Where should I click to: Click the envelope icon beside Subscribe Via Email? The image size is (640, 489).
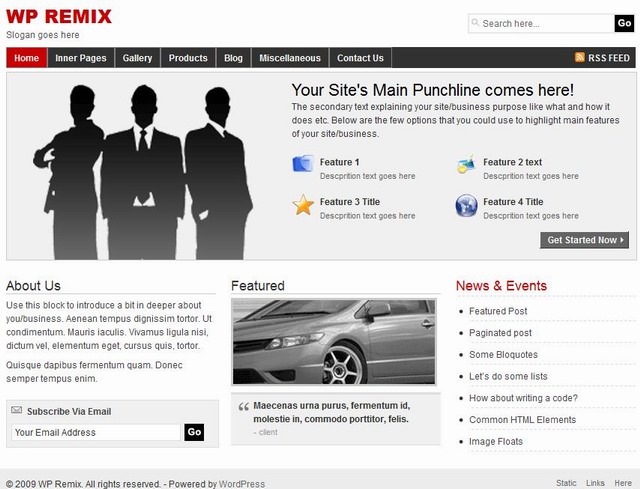click(16, 410)
